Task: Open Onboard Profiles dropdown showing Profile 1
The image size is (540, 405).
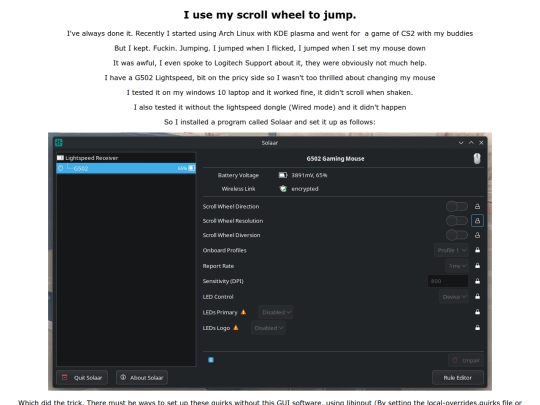Action: [x=451, y=250]
